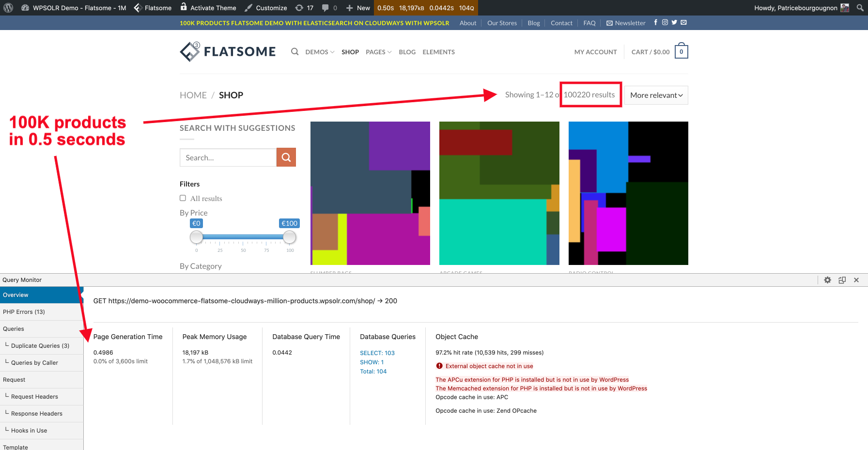Open Query Monitor settings gear
The width and height of the screenshot is (868, 450).
[x=827, y=280]
